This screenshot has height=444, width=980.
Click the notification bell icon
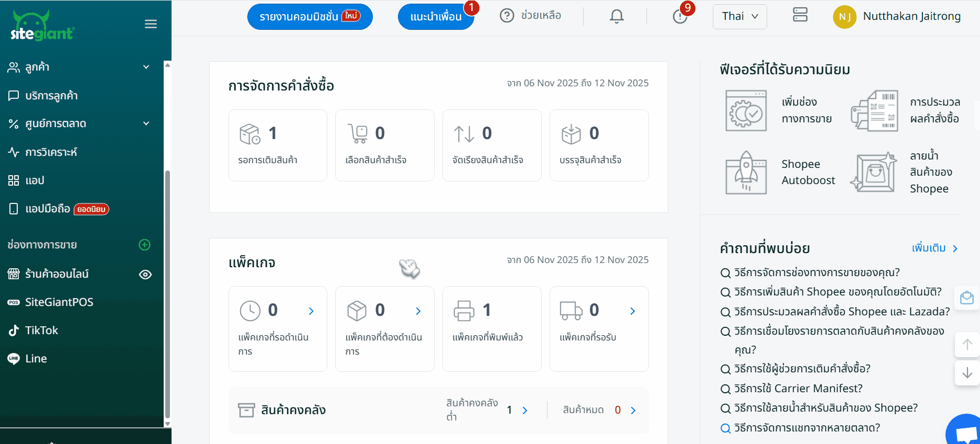[x=617, y=16]
